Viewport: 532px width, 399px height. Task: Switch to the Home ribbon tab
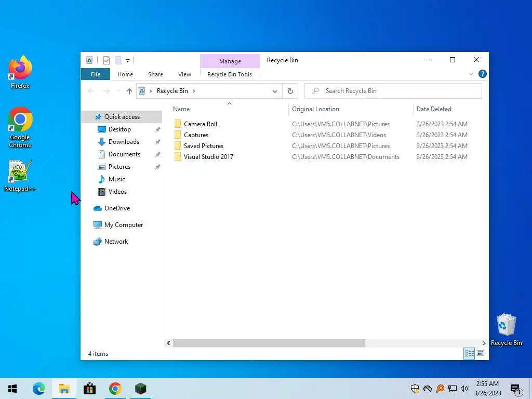coord(125,74)
